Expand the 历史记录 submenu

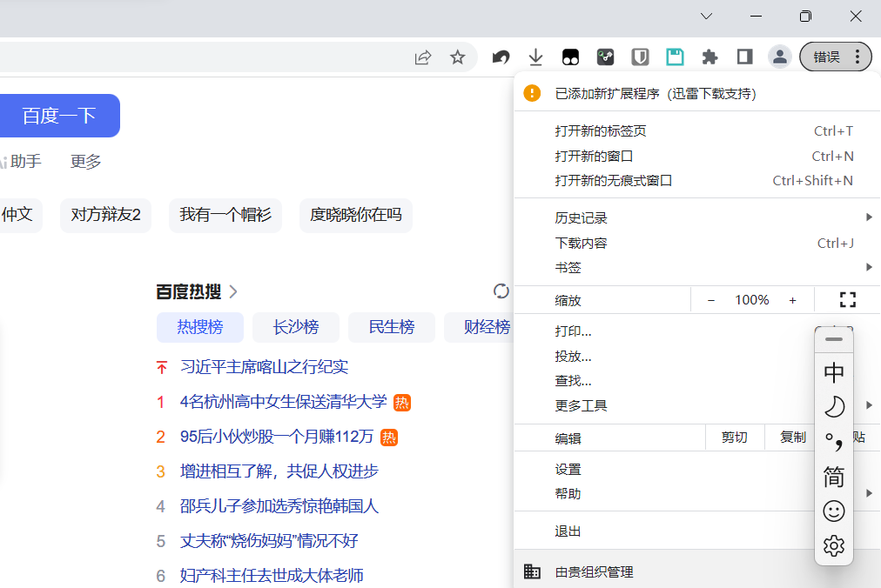(697, 218)
